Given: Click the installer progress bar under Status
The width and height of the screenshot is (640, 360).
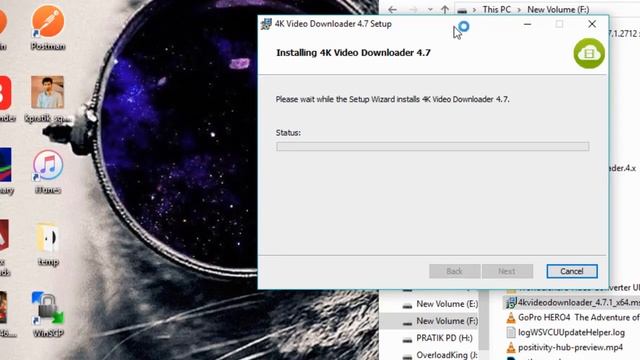Looking at the screenshot, I should (x=432, y=147).
